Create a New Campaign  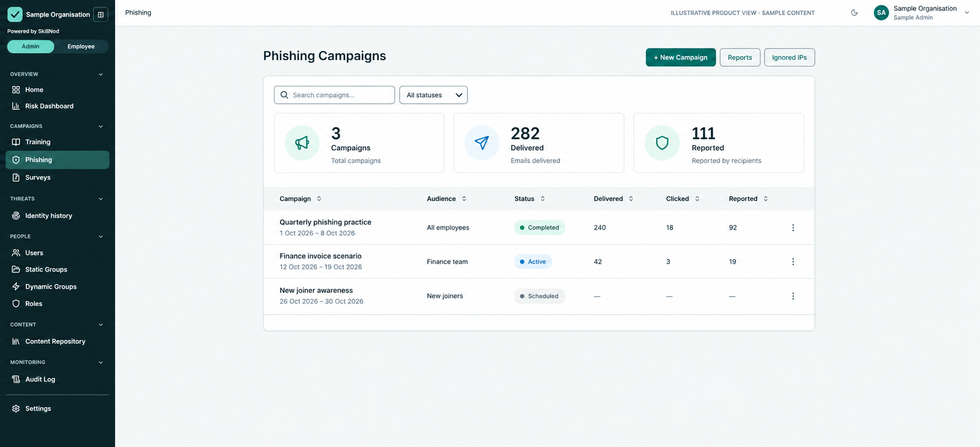(x=681, y=58)
